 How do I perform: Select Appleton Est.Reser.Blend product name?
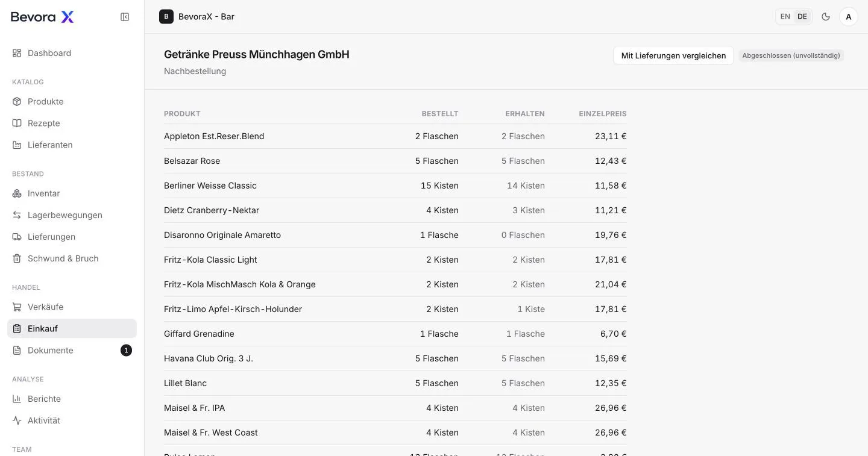[214, 136]
